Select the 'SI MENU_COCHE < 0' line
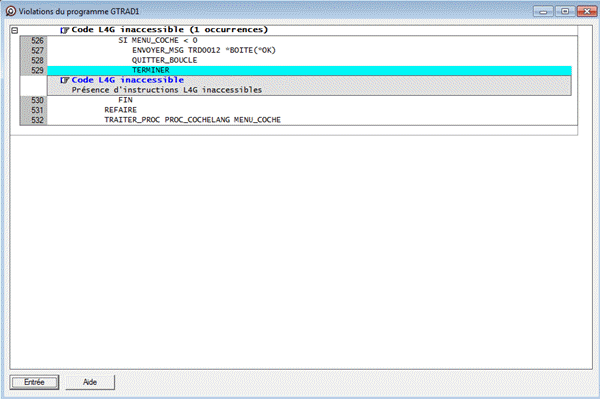Viewport: 600px width, 399px height. (158, 41)
